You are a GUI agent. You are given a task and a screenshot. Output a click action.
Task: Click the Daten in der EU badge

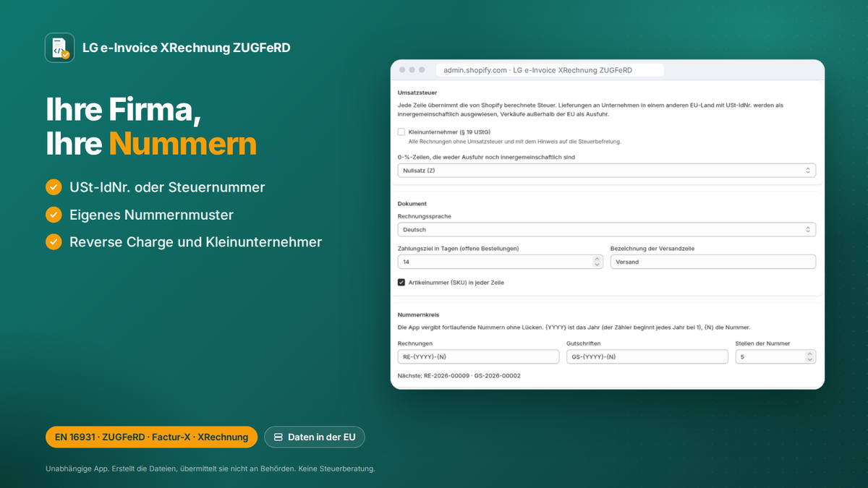(315, 437)
